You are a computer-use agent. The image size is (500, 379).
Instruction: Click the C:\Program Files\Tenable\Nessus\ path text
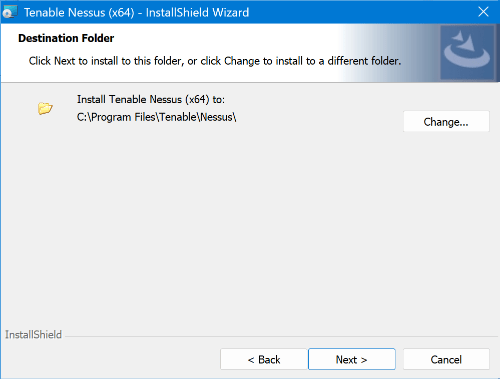coord(156,117)
